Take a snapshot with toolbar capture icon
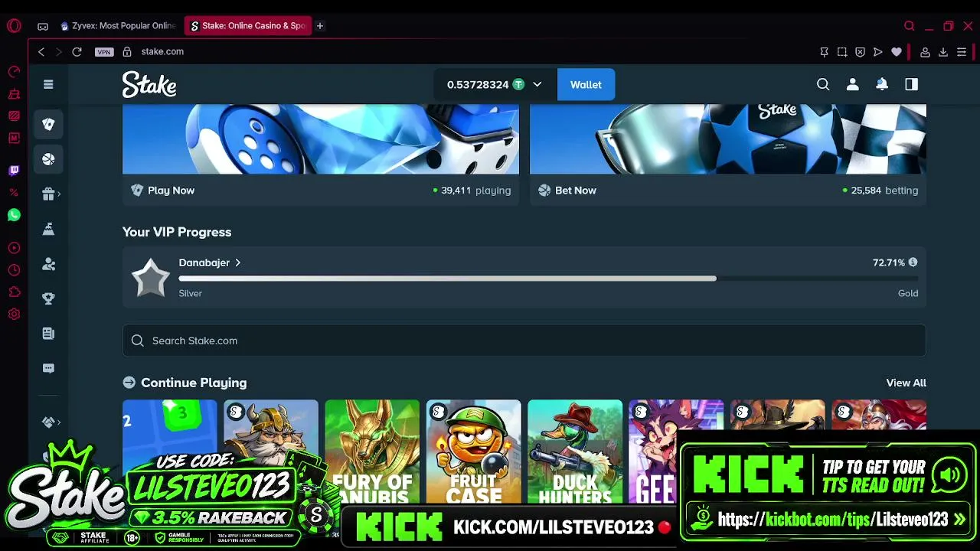 pos(842,51)
